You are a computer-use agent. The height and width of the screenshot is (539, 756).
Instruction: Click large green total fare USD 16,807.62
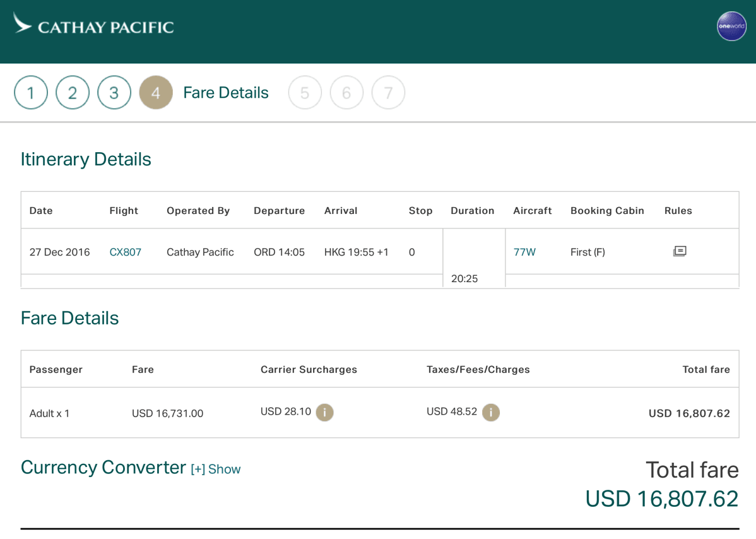click(x=661, y=499)
